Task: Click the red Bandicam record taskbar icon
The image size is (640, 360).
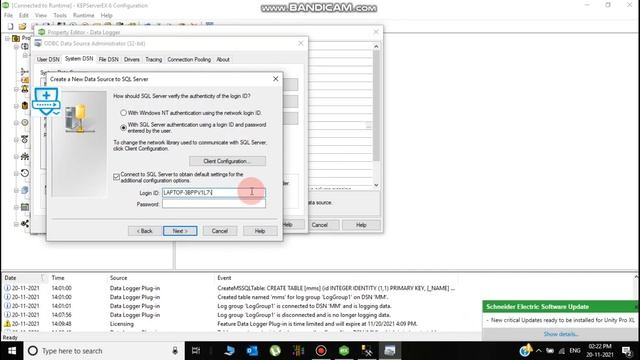Action: [321, 351]
